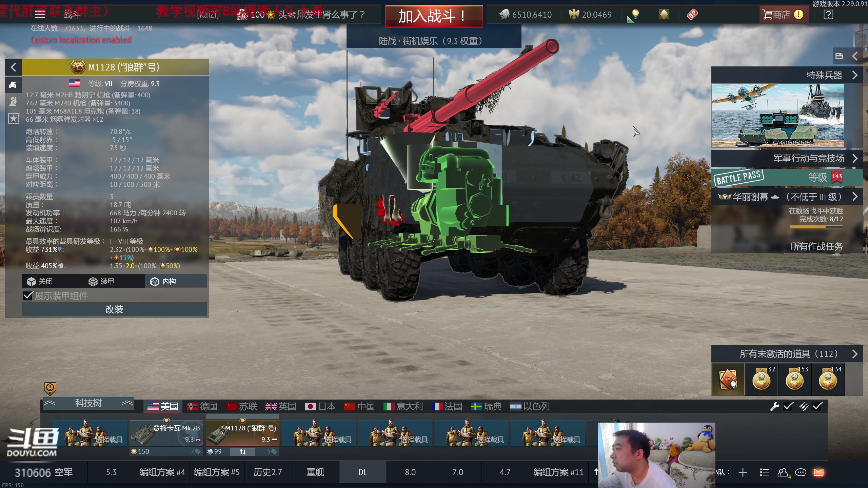
Task: Switch to 英国 nation tab
Action: 281,406
